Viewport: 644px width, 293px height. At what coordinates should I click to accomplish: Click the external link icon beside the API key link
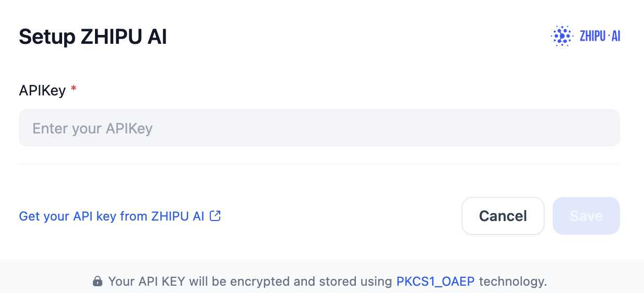click(215, 216)
